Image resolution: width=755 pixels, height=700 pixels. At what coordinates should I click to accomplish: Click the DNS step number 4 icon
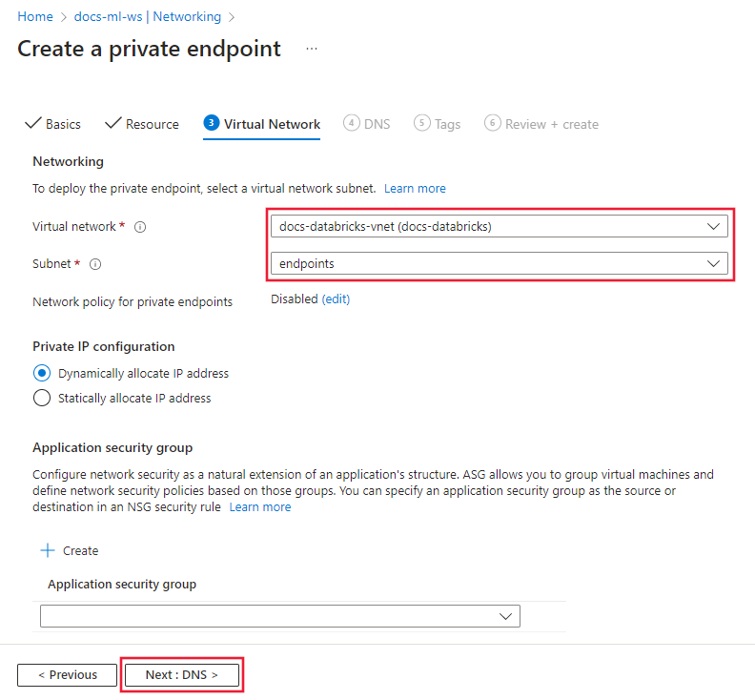click(x=352, y=123)
